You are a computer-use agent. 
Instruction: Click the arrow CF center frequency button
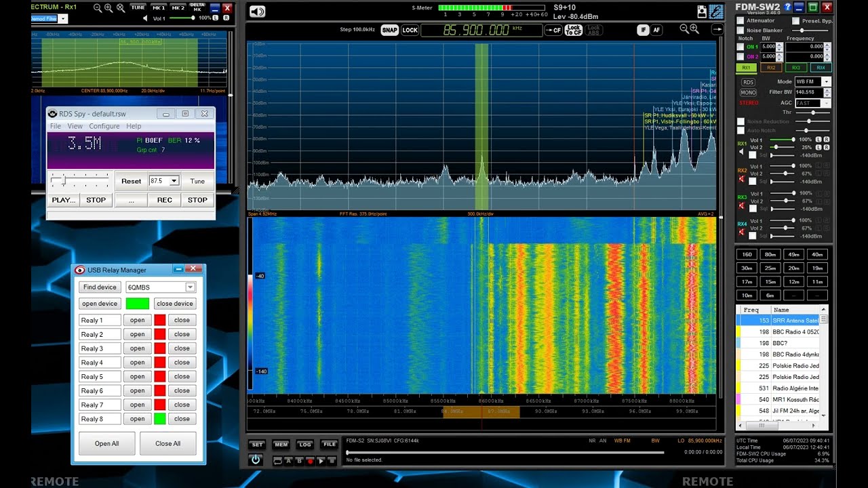(x=553, y=30)
